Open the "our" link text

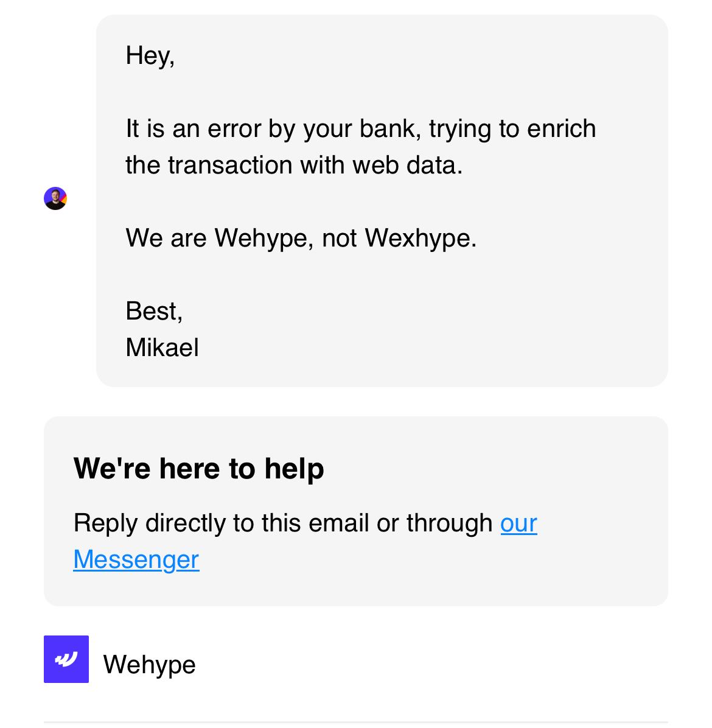click(518, 523)
